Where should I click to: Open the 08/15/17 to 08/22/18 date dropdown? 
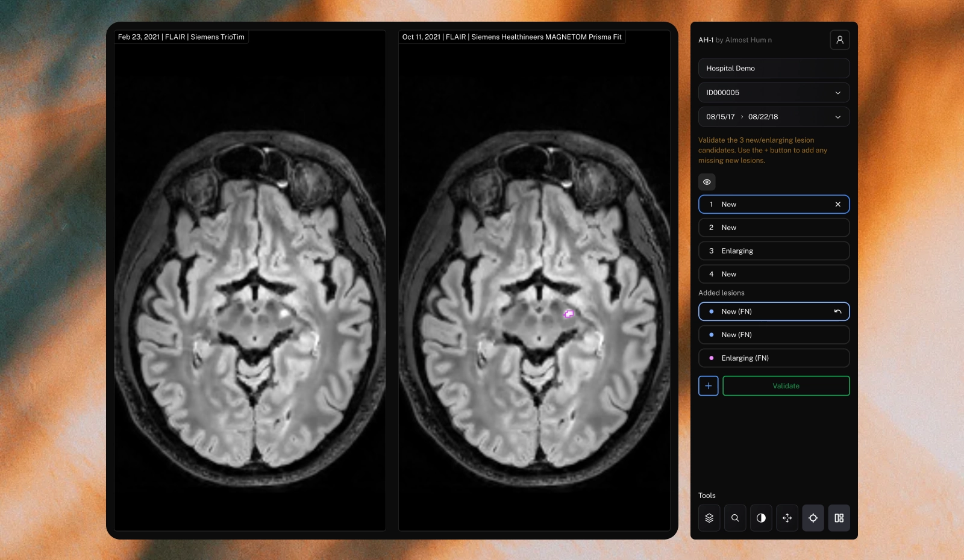[774, 117]
